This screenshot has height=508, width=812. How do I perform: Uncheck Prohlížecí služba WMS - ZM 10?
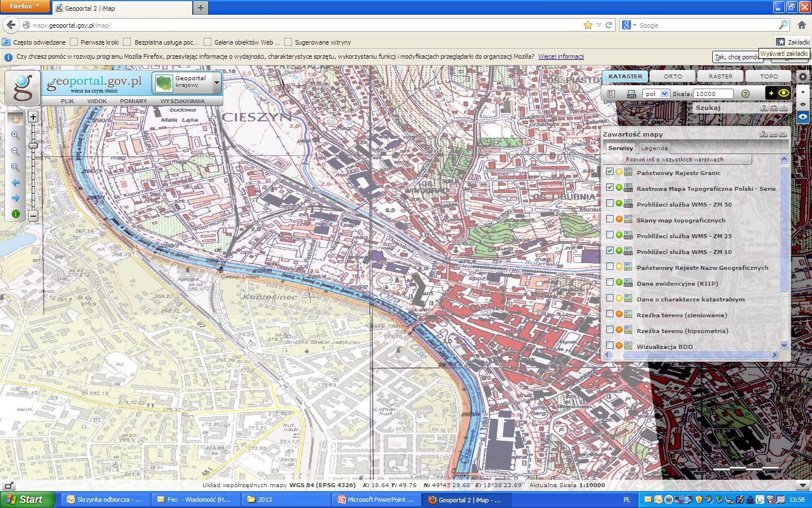tap(610, 251)
